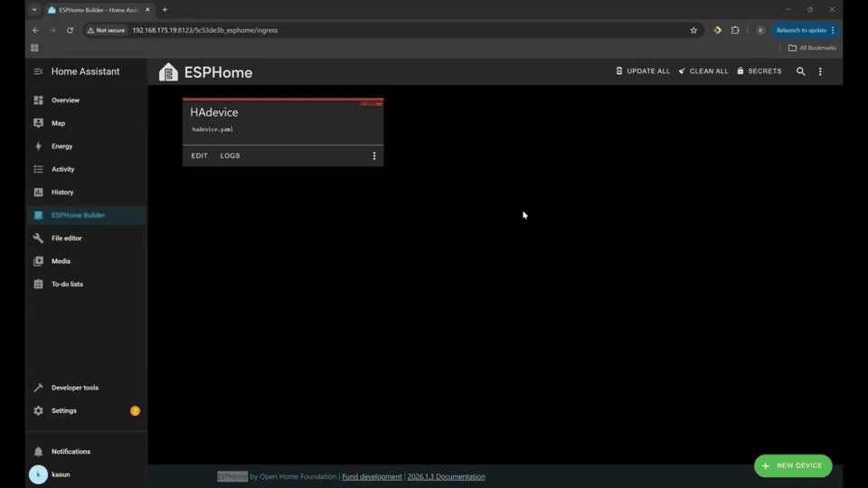Open the To-do lists icon
The width and height of the screenshot is (868, 488).
click(x=38, y=284)
